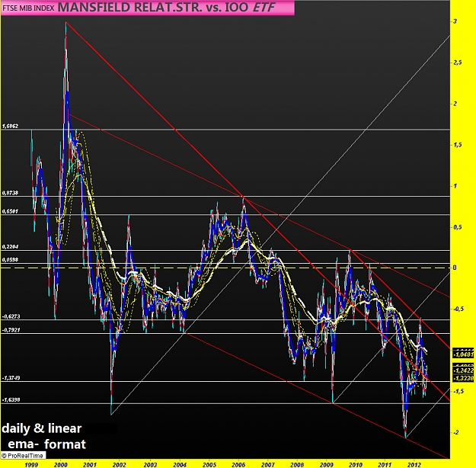Select the 2,5 y-axis value
The height and width of the screenshot is (468, 476).
point(458,63)
